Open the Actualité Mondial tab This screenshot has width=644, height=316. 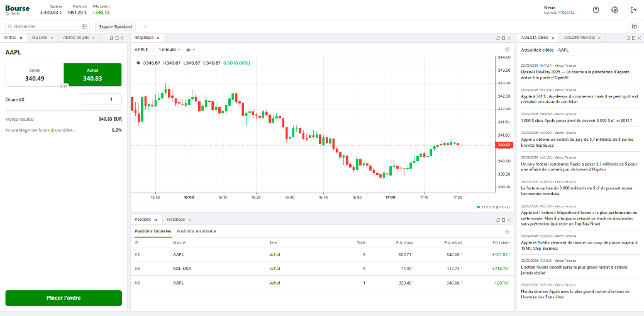tap(579, 38)
